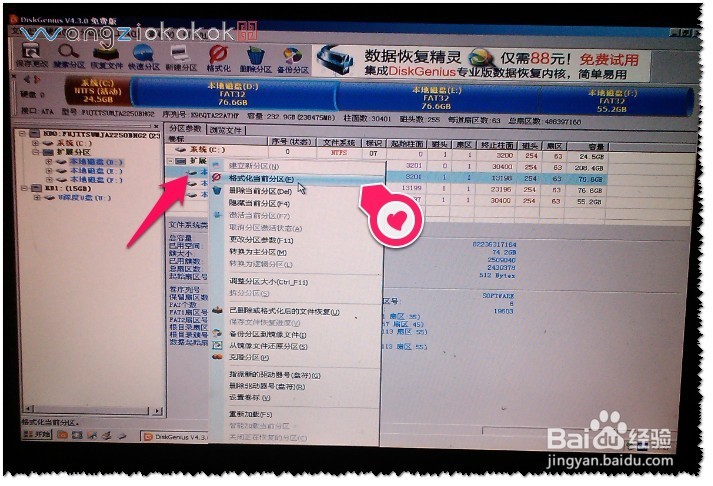
Task: Click the 删除分区 delete partition icon
Action: coord(255,60)
